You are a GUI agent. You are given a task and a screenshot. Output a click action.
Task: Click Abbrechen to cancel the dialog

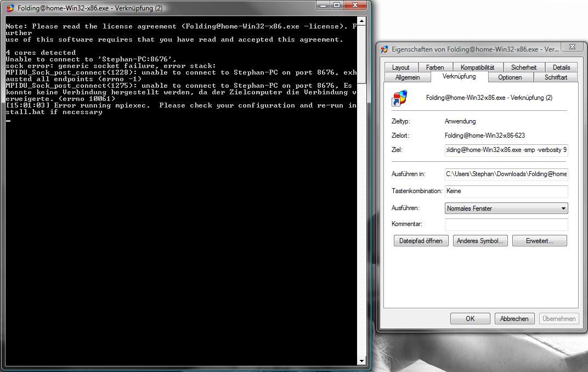coord(514,319)
